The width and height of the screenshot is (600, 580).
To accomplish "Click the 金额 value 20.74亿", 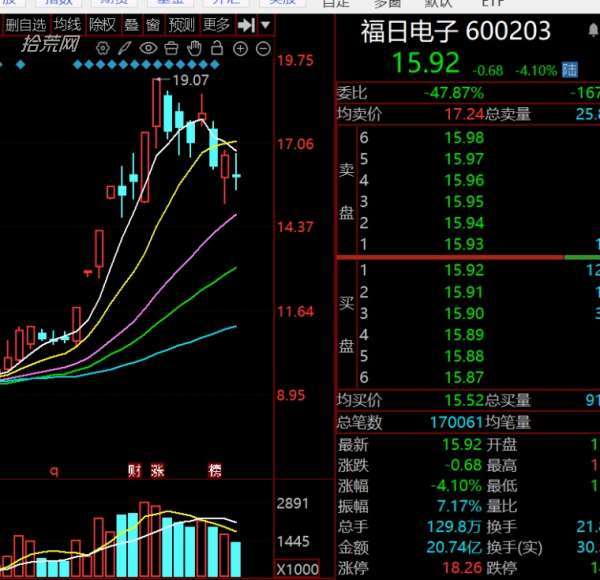I will (454, 547).
